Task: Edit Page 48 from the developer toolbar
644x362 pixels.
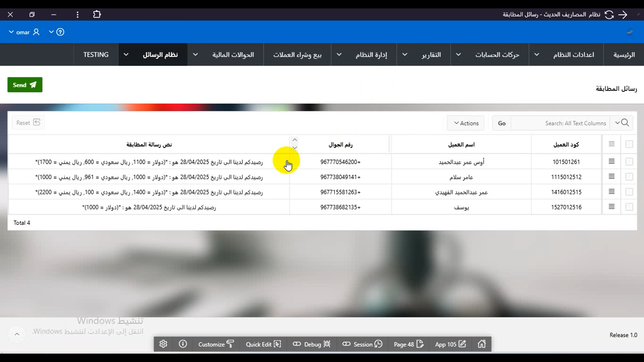Action: coord(409,344)
